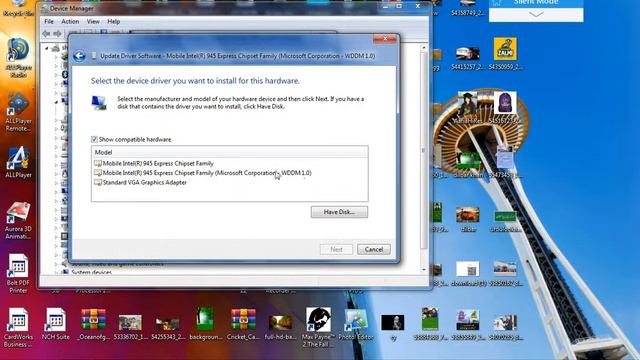Expand the Silent Mode panel chevron

tap(536, 14)
